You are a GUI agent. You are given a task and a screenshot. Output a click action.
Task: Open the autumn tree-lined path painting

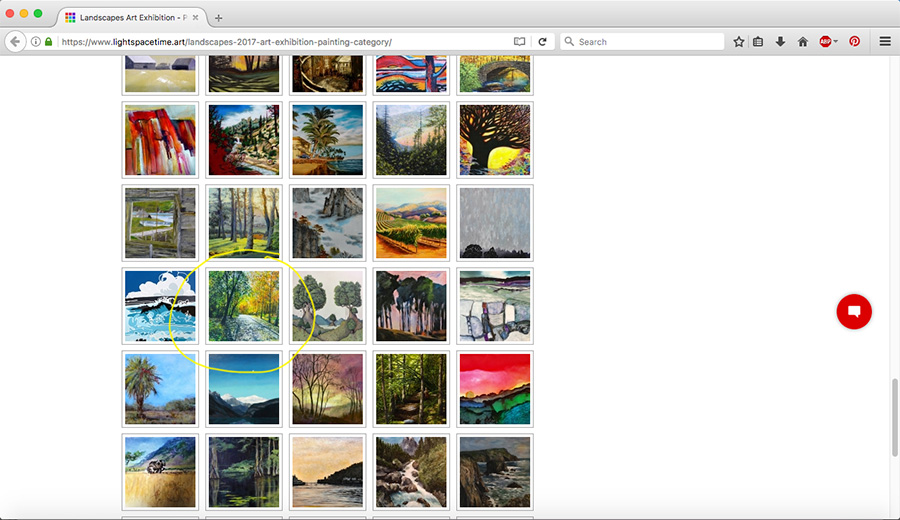(x=244, y=306)
